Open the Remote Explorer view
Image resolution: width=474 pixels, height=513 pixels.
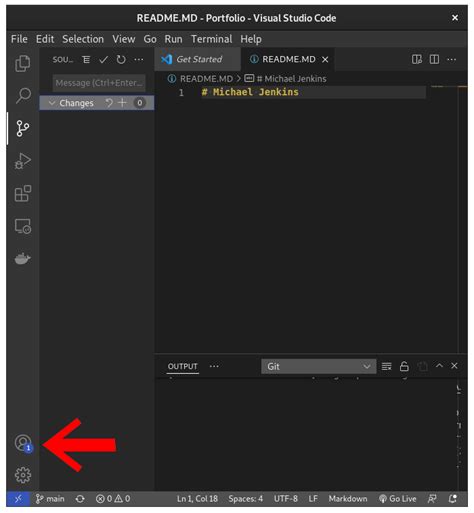pyautogui.click(x=23, y=226)
